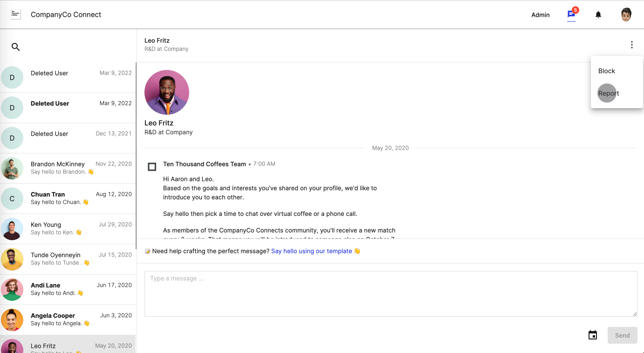Click the 7:00 AM message timestamp
This screenshot has height=353, width=644.
tap(264, 164)
